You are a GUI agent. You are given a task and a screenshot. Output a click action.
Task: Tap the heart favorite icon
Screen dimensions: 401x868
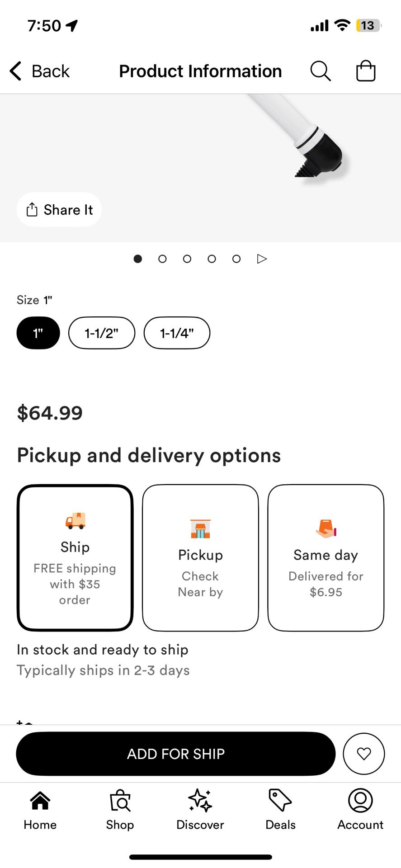[x=364, y=754]
